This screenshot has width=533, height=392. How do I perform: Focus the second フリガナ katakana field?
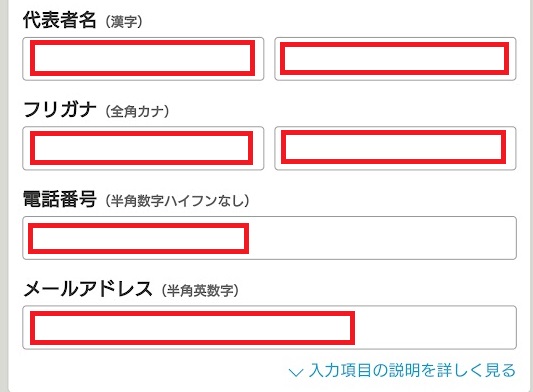[x=395, y=148]
